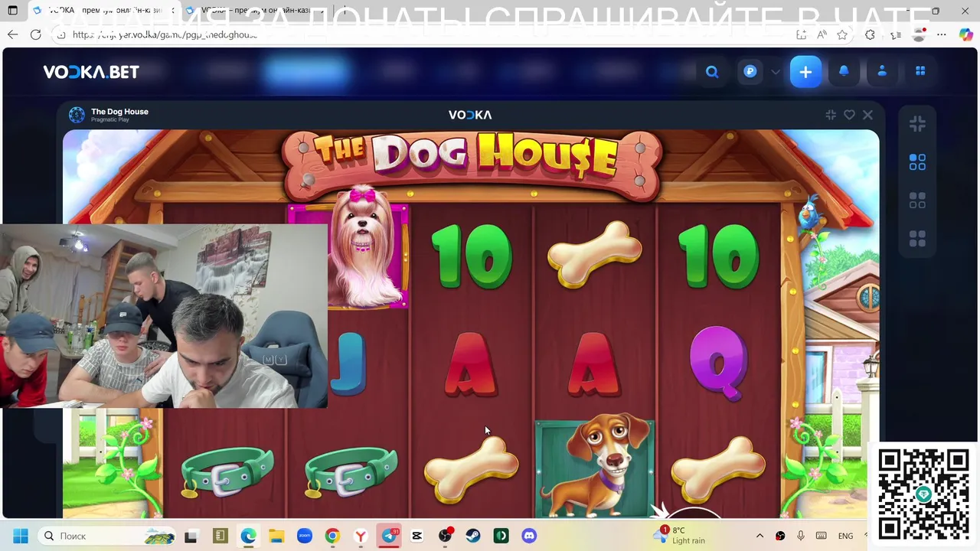Image resolution: width=980 pixels, height=551 pixels.
Task: Click The Dog House game title
Action: (119, 112)
